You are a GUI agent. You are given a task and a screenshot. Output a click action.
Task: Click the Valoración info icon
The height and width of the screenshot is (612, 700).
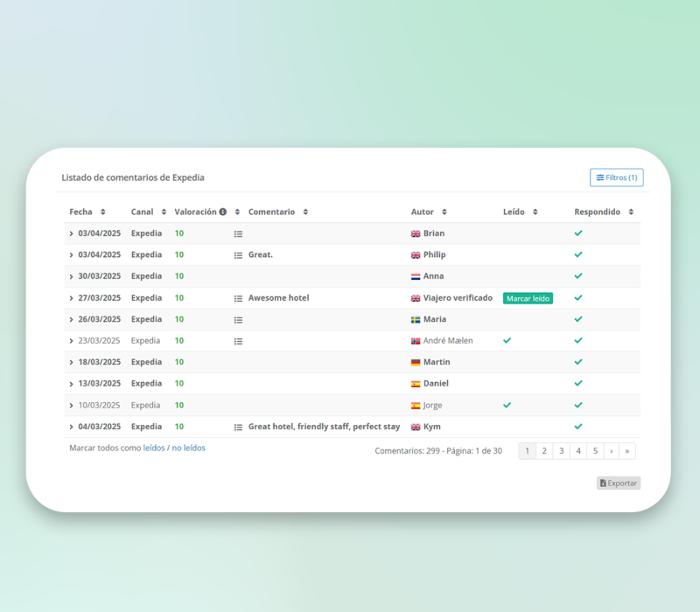point(223,212)
